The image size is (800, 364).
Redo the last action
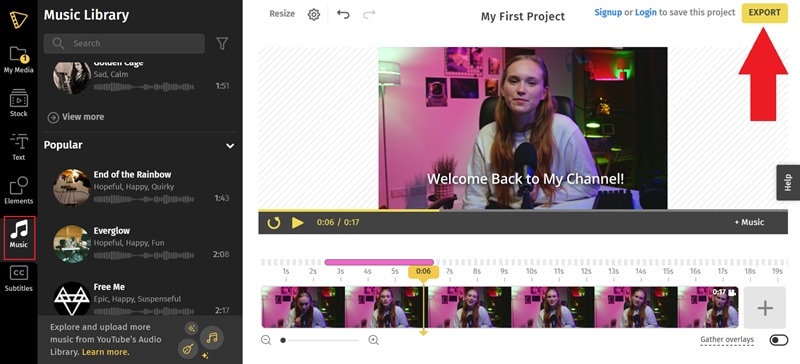369,14
